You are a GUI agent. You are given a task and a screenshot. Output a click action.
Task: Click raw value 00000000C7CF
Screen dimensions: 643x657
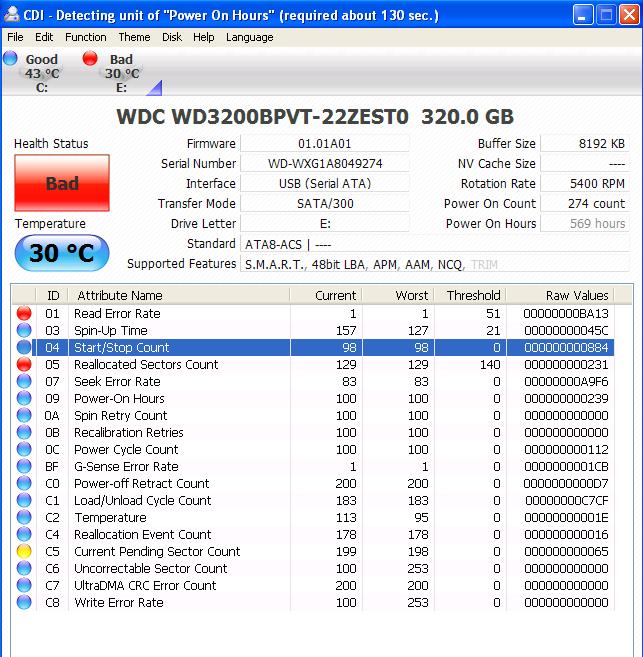(x=567, y=500)
